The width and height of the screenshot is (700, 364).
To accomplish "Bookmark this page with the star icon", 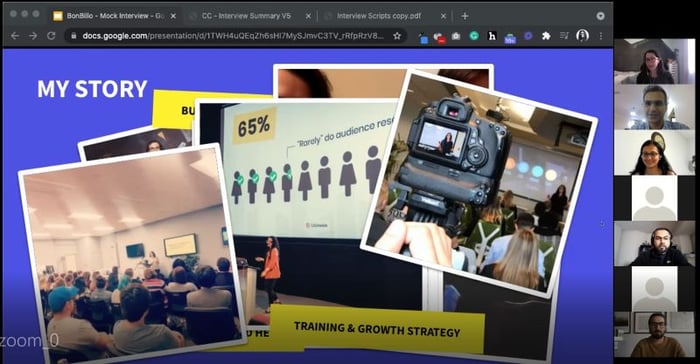I will pyautogui.click(x=397, y=36).
